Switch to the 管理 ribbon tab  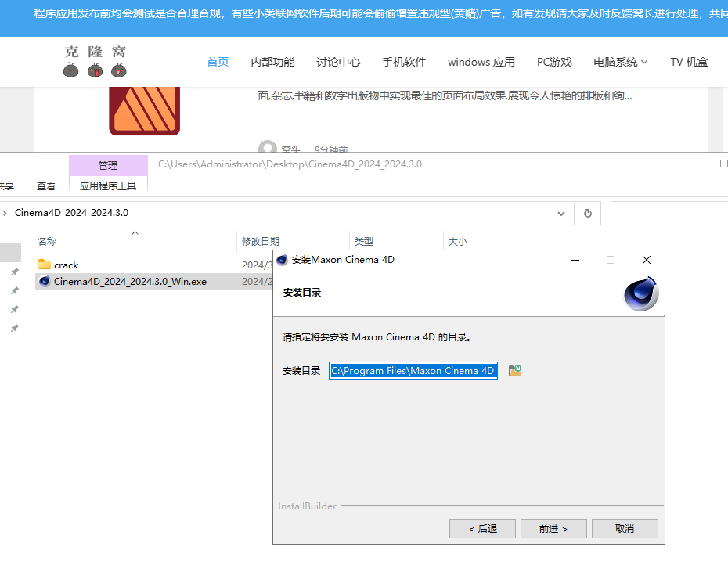[x=108, y=165]
